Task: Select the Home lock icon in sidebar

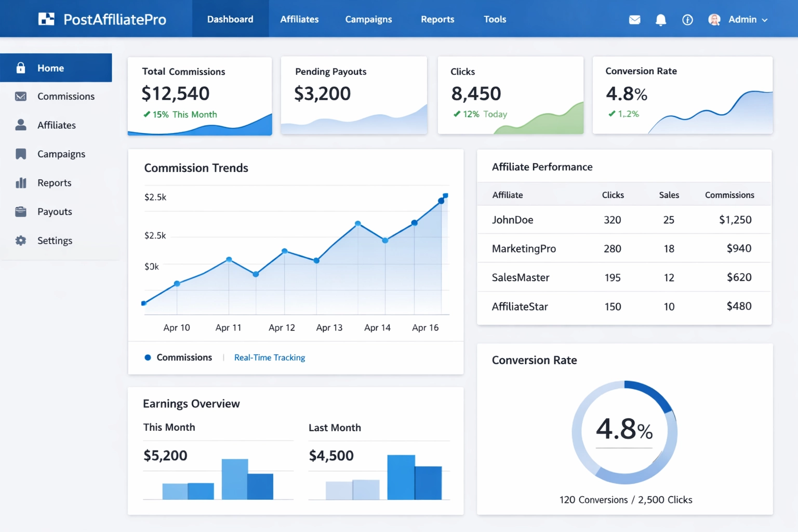Action: [x=20, y=68]
